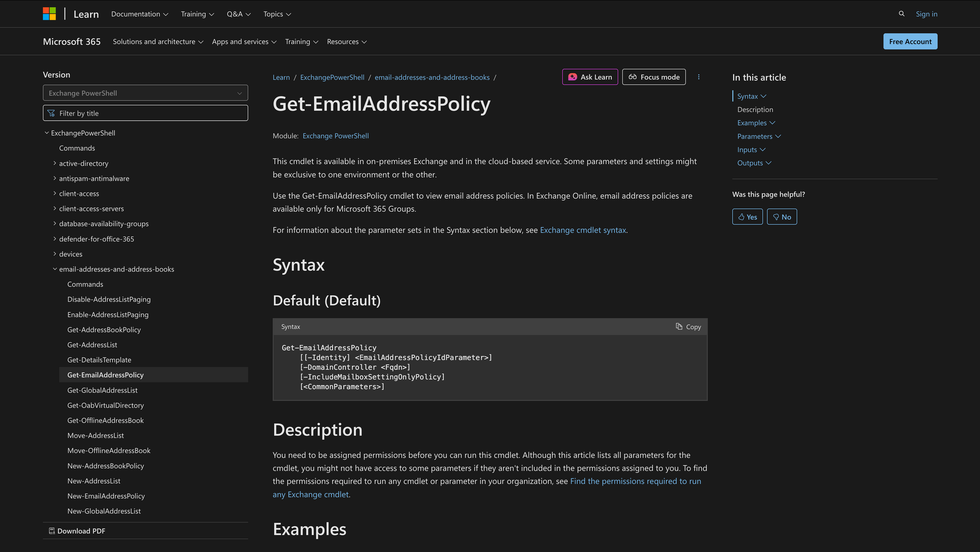Open the Apps and services menu
The width and height of the screenshot is (980, 552).
[244, 42]
